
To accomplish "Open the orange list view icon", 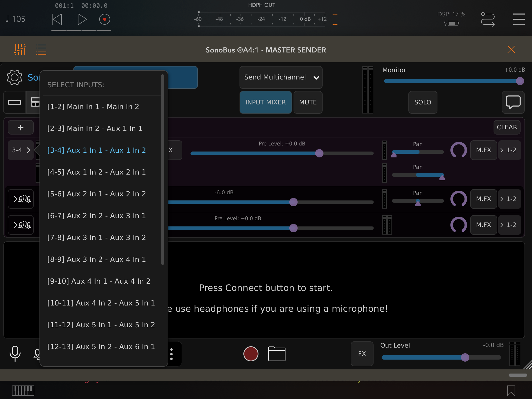I will tap(41, 49).
